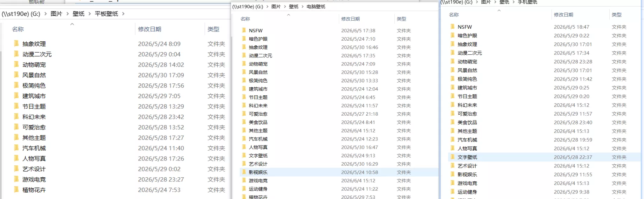Click the 动物萌宠 folder icon in 平板壁纸 window
This screenshot has width=644, height=199.
coord(16,64)
